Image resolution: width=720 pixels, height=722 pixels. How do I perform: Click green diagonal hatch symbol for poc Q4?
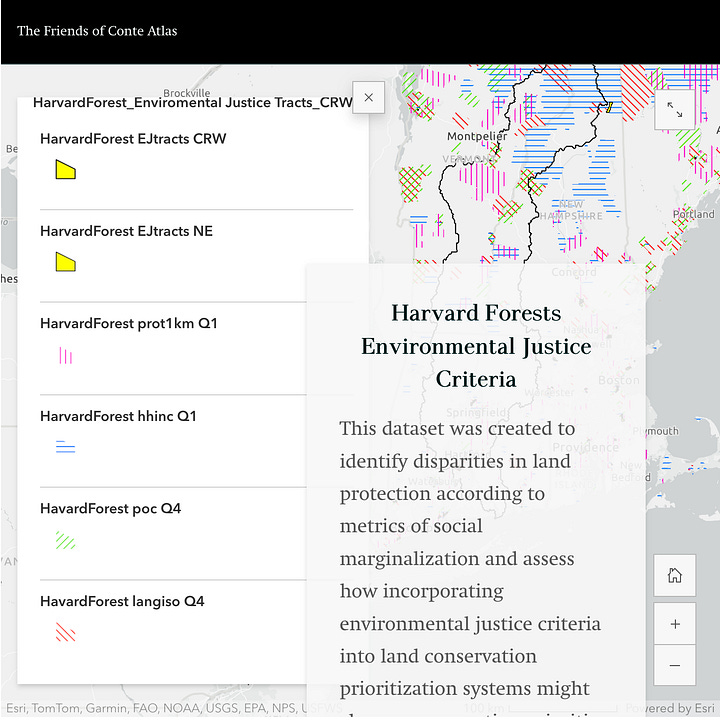(x=65, y=540)
